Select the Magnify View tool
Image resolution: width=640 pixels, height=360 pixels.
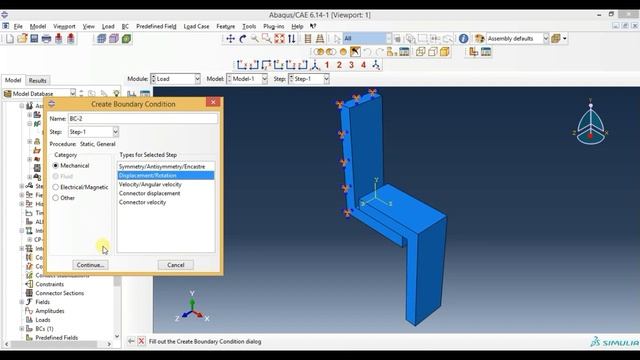[255, 39]
